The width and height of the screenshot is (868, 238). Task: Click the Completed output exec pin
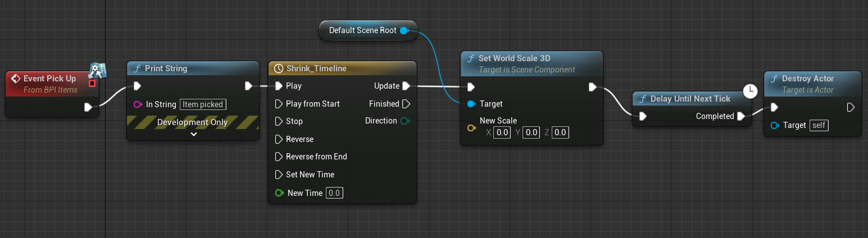(x=741, y=116)
